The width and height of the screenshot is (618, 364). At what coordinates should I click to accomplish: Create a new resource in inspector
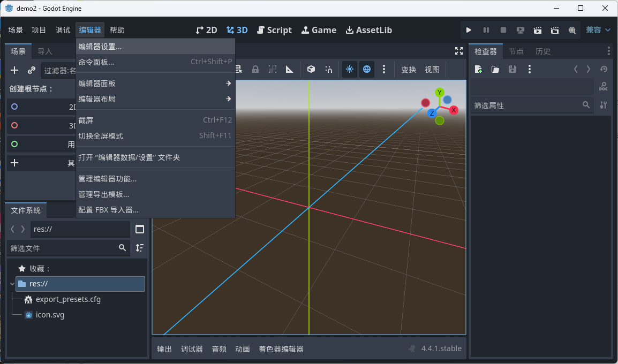478,70
